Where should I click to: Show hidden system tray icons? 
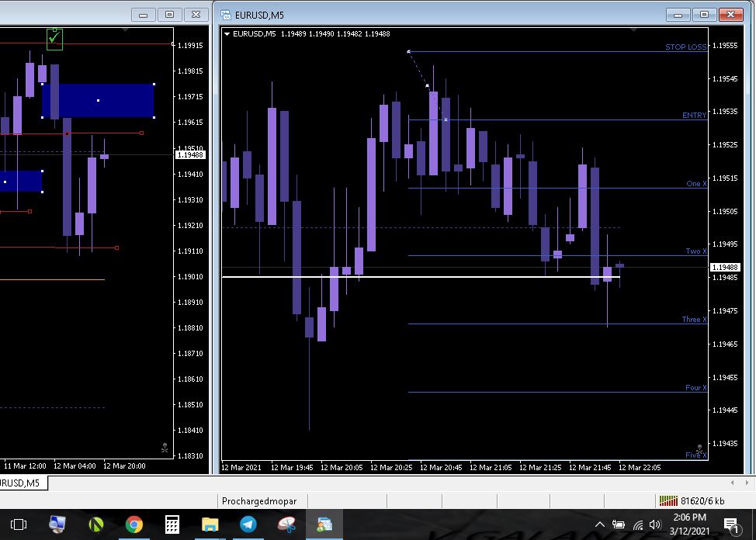coord(599,524)
